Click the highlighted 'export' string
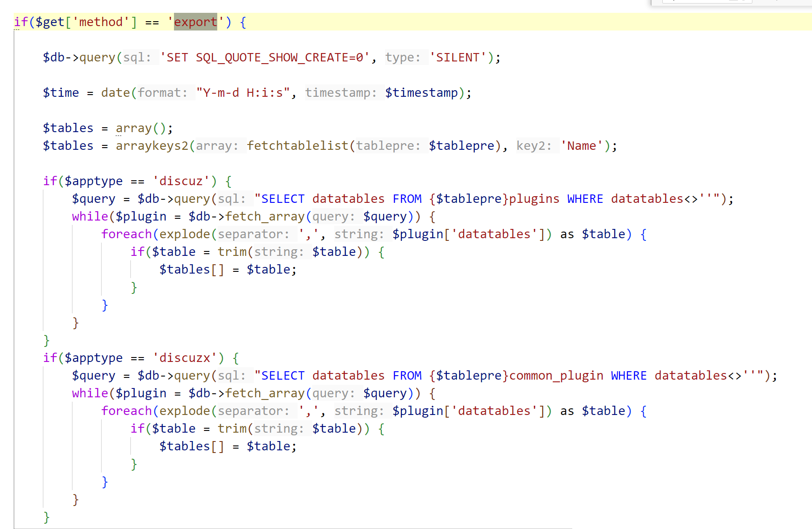Screen dimensions: 812x529 (196, 22)
